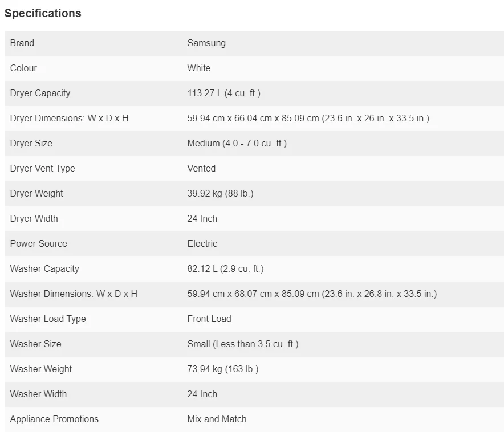Select the Washer Dimensions label
Image resolution: width=504 pixels, height=432 pixels.
pyautogui.click(x=74, y=294)
